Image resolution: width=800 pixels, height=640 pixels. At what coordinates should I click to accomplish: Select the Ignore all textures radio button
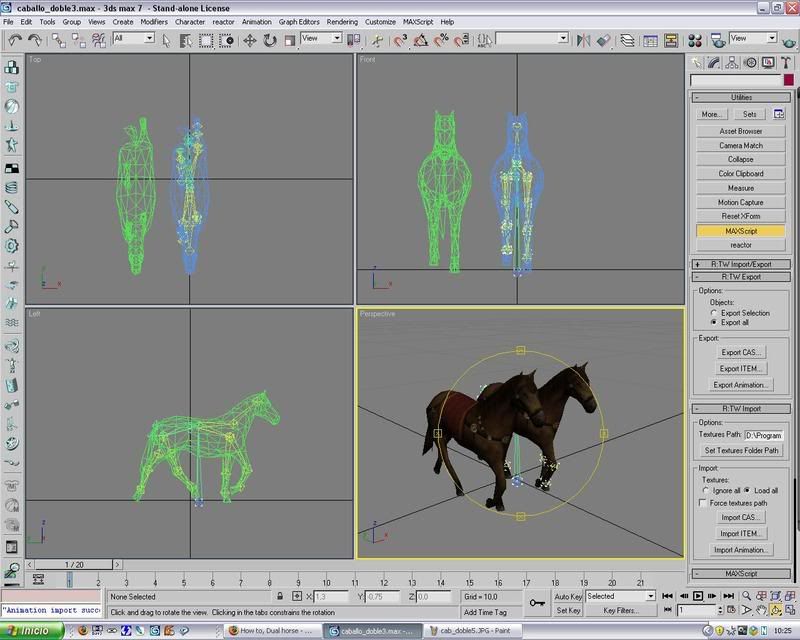706,490
